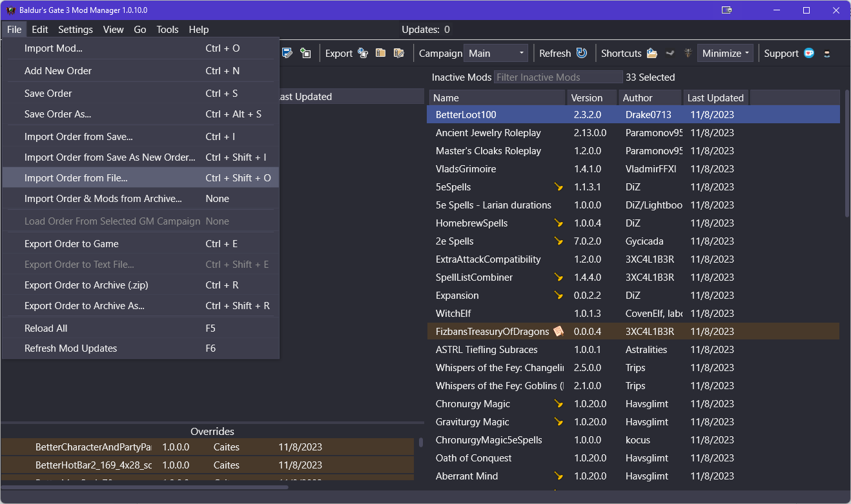The height and width of the screenshot is (504, 851).
Task: Choose Export Order to Game
Action: [x=141, y=244]
